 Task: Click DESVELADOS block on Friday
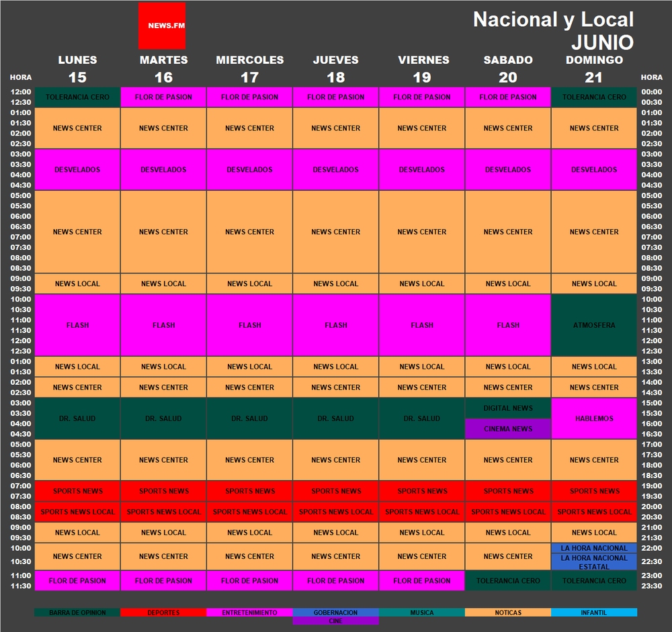(x=422, y=169)
